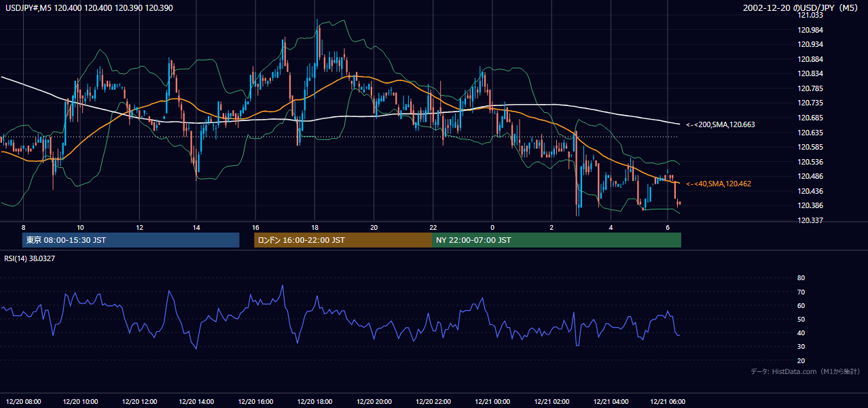Screen dimensions: 868x408
Task: Click price axis label 120.685
Action: pos(811,118)
